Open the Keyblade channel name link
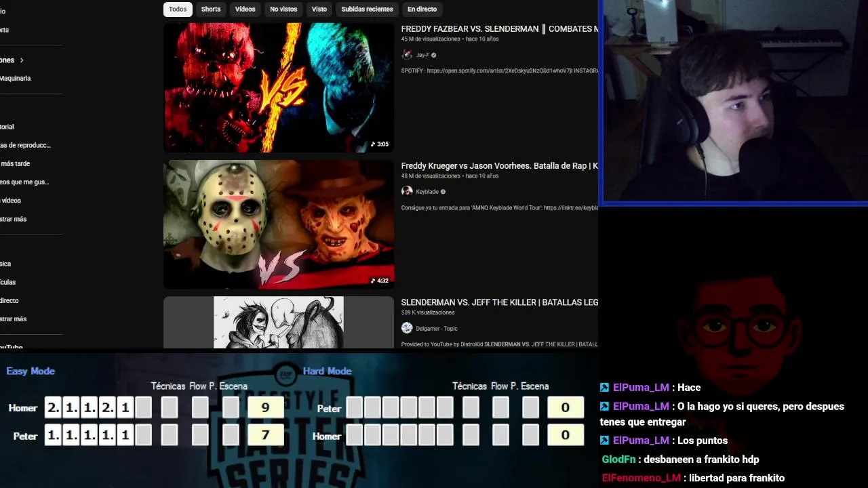 427,192
